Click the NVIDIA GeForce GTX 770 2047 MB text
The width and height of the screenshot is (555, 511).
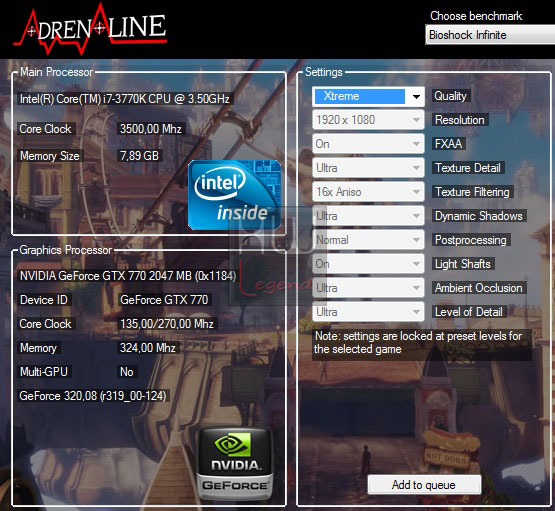click(x=128, y=276)
